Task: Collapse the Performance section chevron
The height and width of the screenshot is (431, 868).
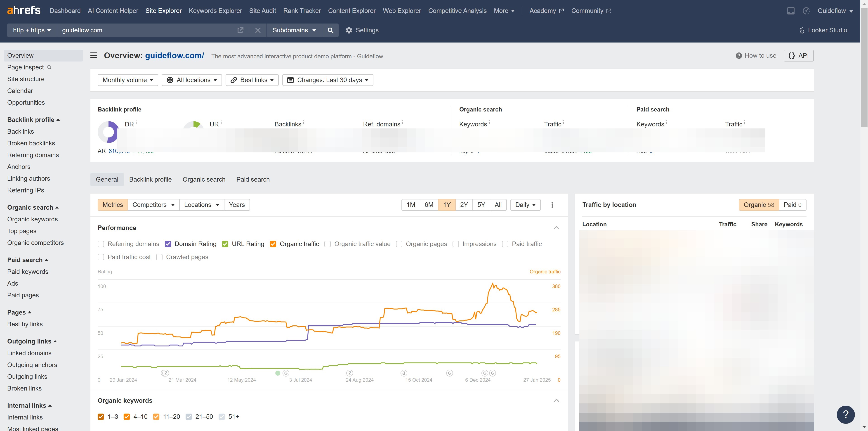Action: pos(556,228)
